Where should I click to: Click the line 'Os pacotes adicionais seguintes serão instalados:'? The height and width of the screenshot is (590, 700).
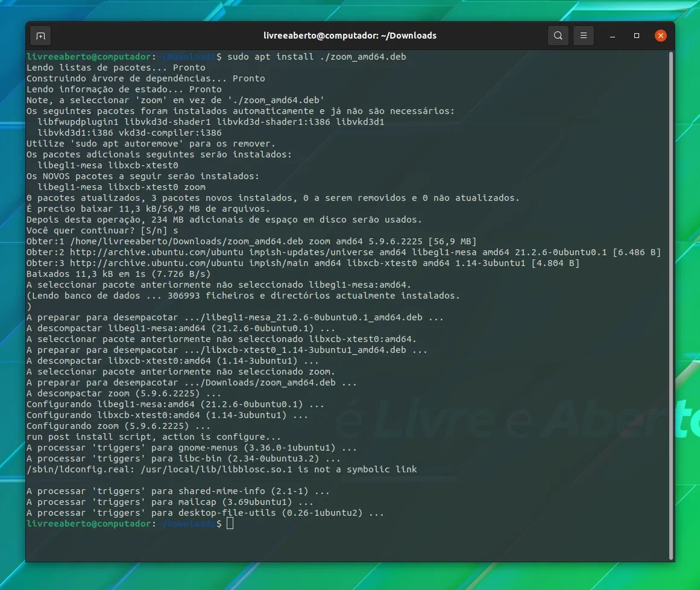click(159, 154)
